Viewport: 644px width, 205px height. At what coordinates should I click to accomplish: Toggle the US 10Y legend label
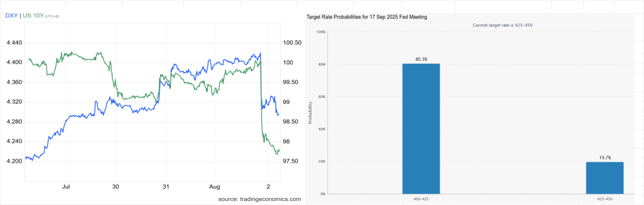(x=33, y=16)
